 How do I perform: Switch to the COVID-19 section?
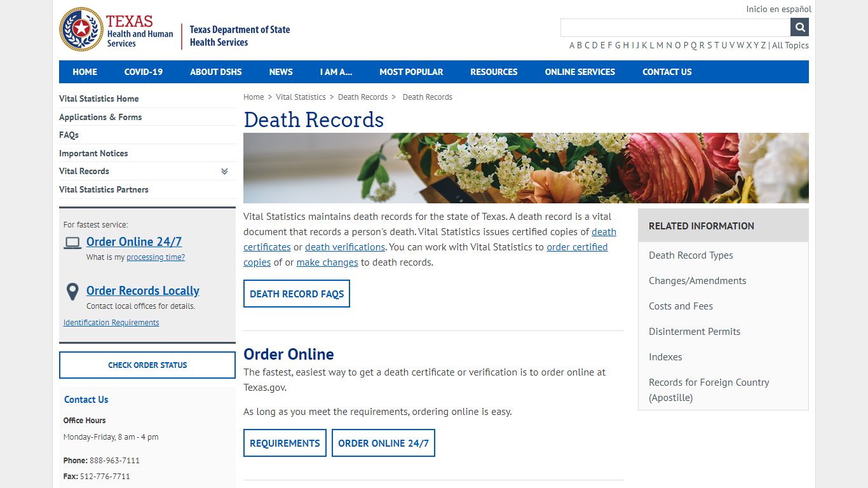click(143, 72)
